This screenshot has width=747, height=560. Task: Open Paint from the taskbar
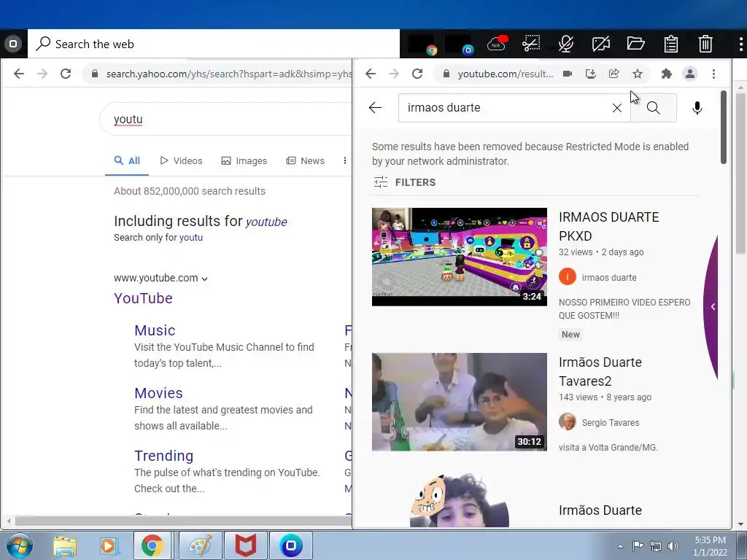click(x=200, y=545)
